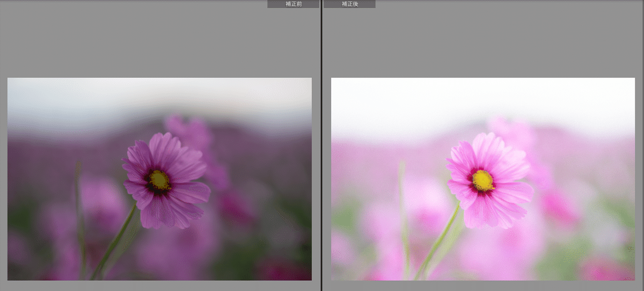Click the 補正前 label
Image resolution: width=644 pixels, height=291 pixels.
(293, 4)
